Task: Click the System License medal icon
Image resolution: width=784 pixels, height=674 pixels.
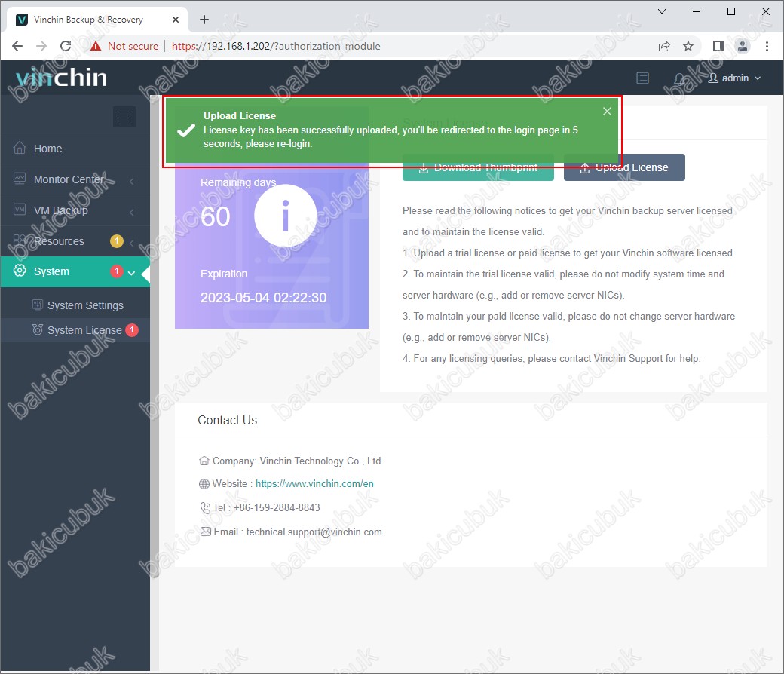Action: 38,329
